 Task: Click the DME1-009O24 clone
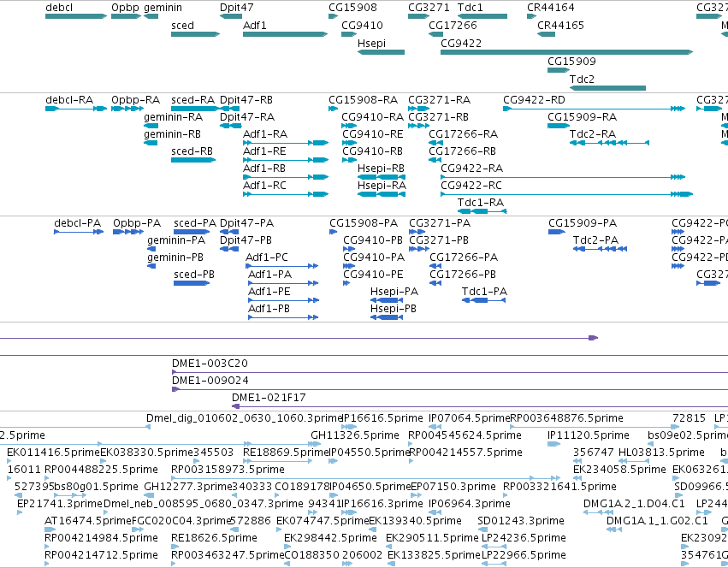(450, 389)
